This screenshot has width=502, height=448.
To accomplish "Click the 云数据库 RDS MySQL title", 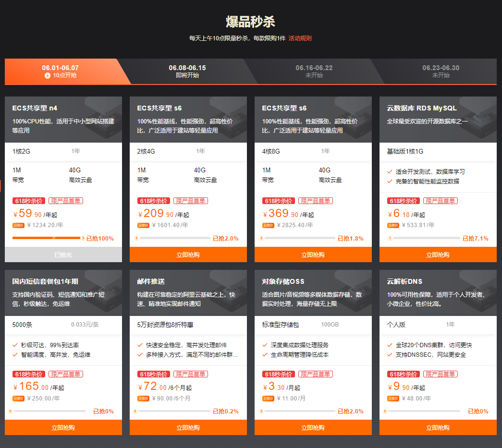I will click(x=422, y=108).
